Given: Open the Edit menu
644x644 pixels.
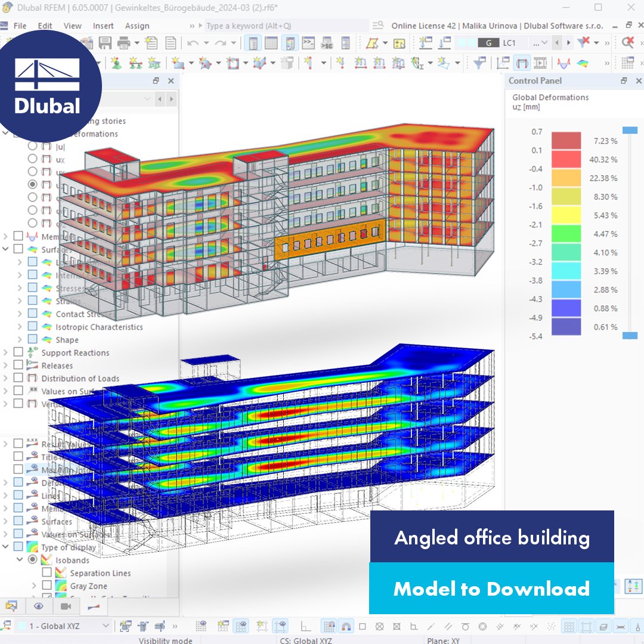Looking at the screenshot, I should (x=45, y=26).
